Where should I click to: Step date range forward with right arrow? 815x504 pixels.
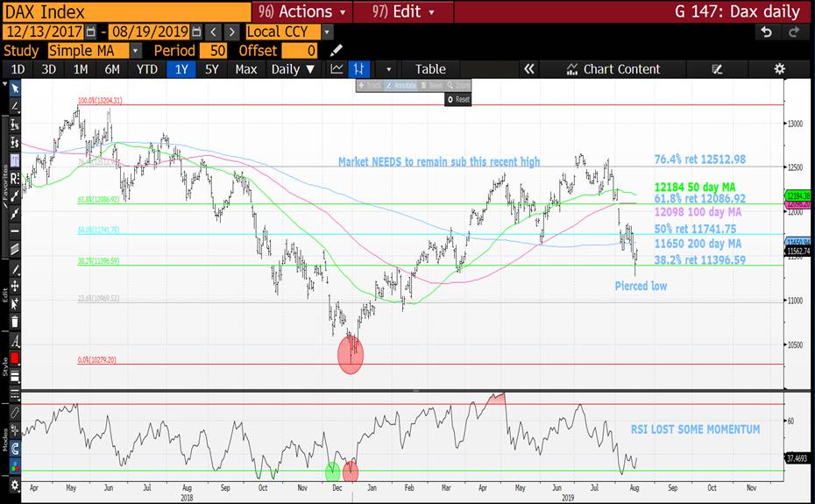tap(232, 32)
